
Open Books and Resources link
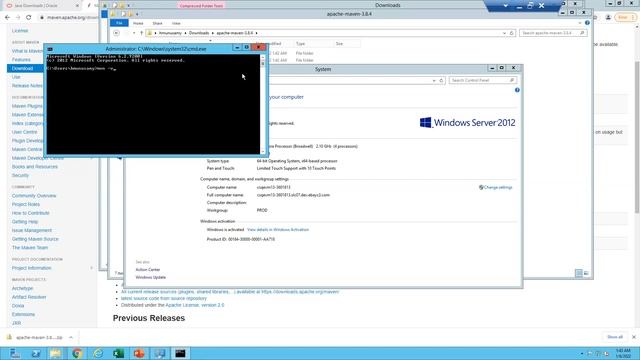click(35, 167)
